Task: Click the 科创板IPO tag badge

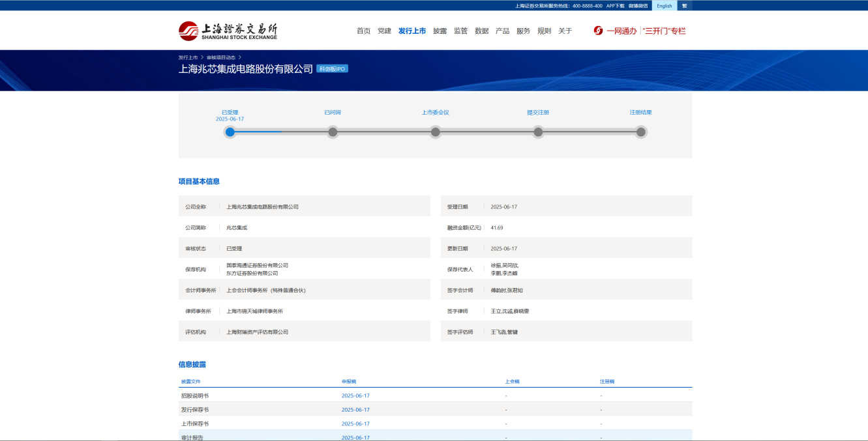Action: 332,69
